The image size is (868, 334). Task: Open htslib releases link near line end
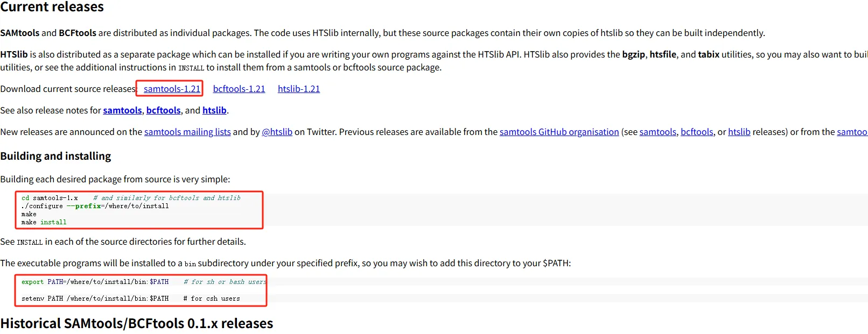coord(739,132)
